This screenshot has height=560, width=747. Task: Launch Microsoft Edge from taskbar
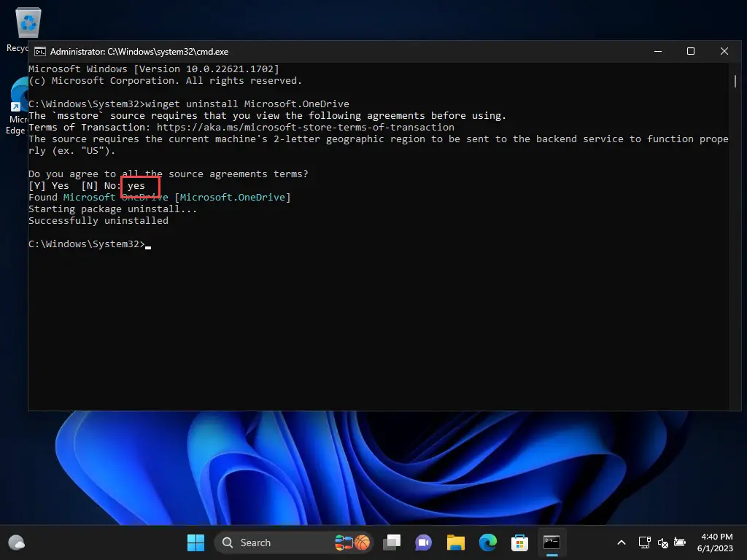(x=487, y=542)
